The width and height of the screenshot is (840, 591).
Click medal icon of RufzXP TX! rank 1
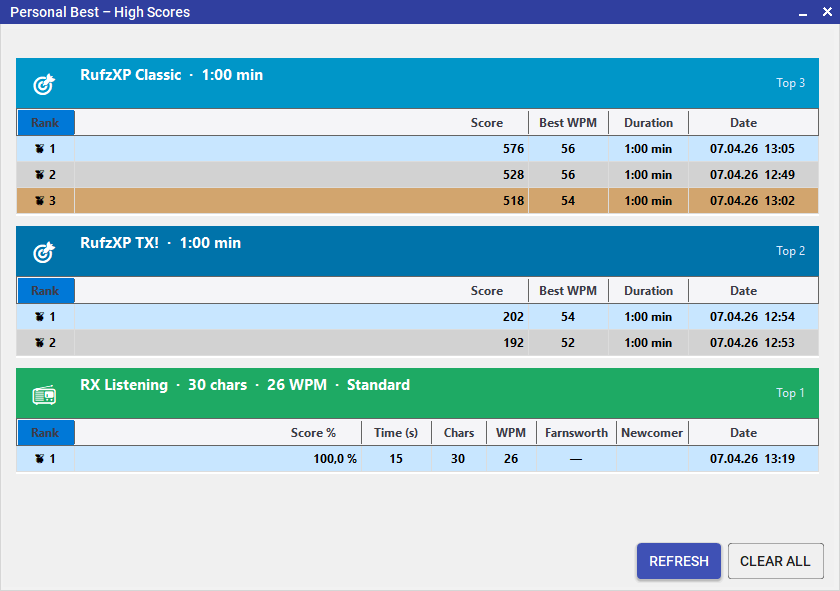click(x=39, y=317)
